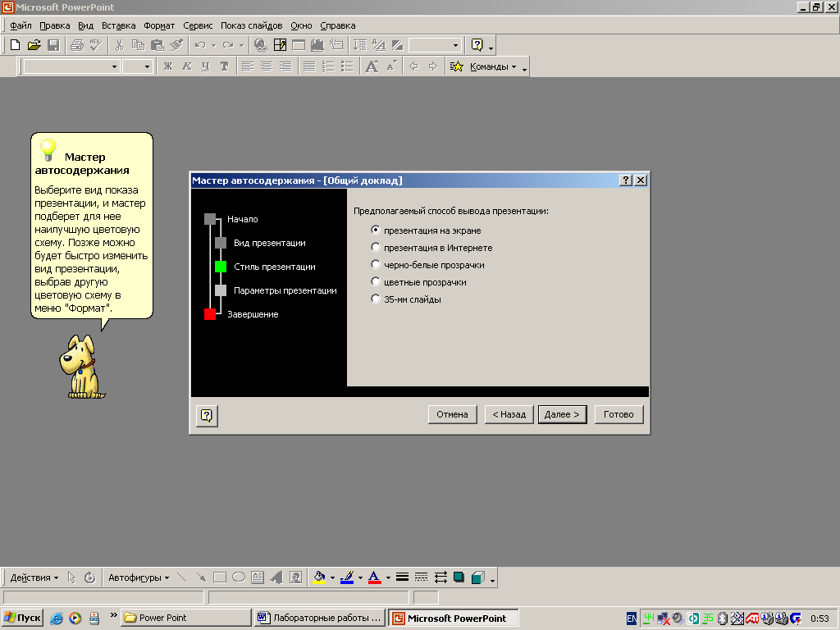The width and height of the screenshot is (840, 630).
Task: Open the Команды dropdown menu
Action: (493, 66)
